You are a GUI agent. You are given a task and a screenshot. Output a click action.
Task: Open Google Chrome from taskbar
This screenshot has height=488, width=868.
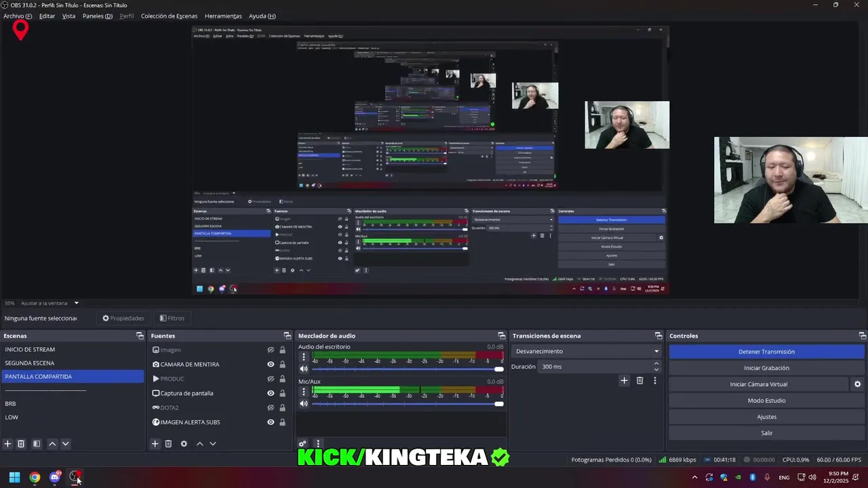click(x=35, y=477)
